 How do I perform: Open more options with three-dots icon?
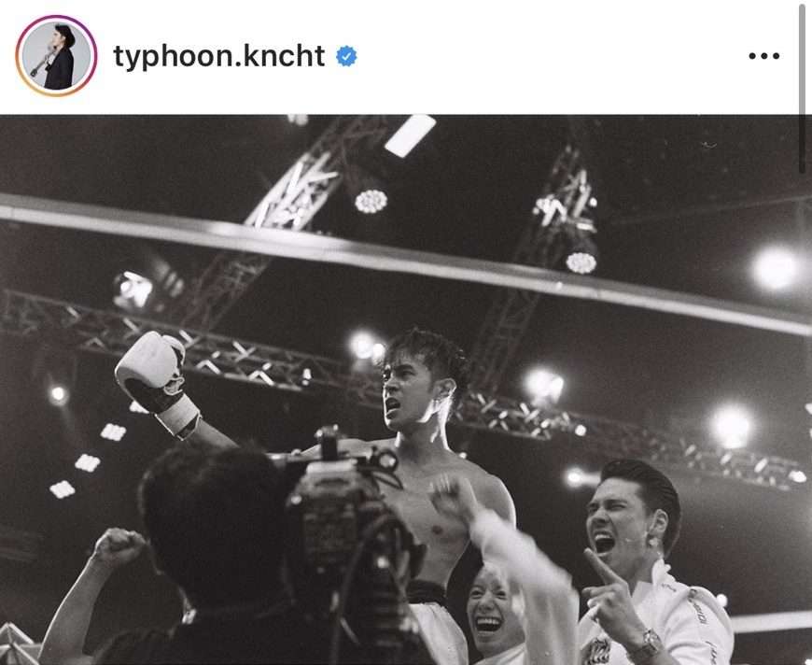[763, 56]
